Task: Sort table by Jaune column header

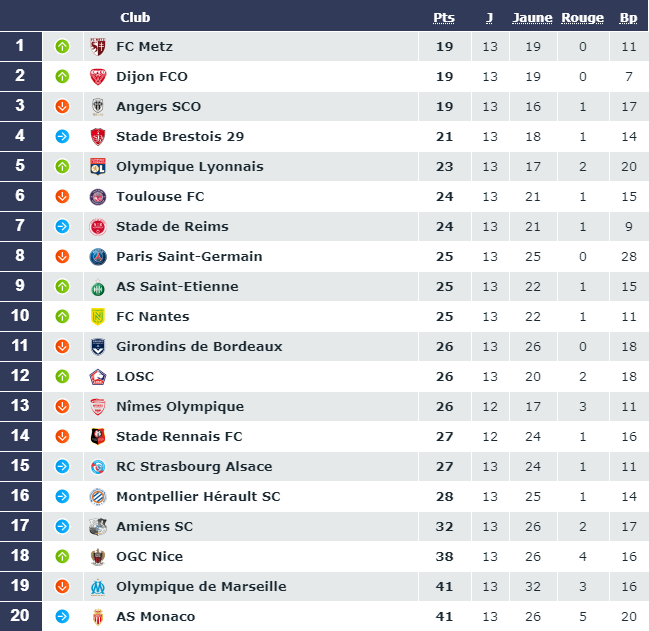Action: coord(532,17)
